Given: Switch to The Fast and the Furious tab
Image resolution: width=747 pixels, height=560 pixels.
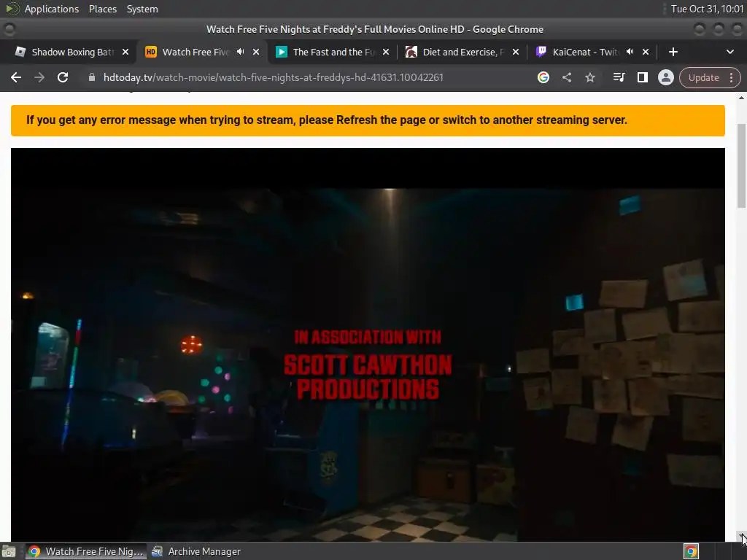Looking at the screenshot, I should coord(333,52).
